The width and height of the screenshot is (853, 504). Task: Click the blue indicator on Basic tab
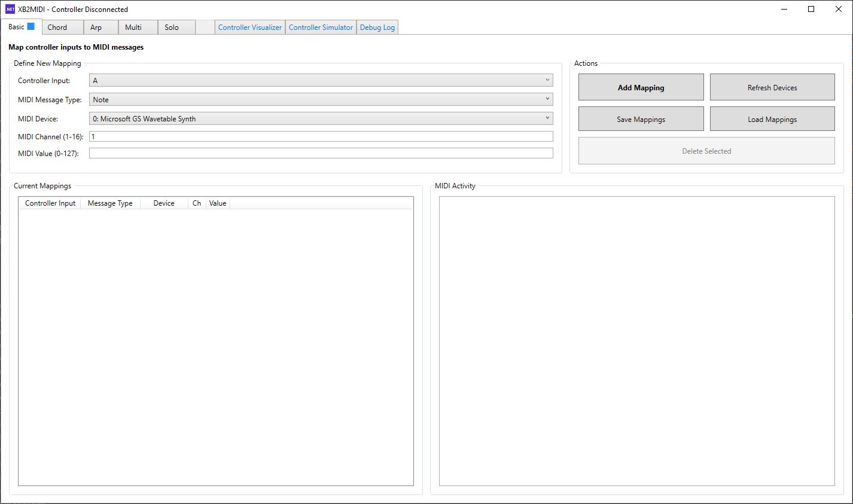coord(31,26)
